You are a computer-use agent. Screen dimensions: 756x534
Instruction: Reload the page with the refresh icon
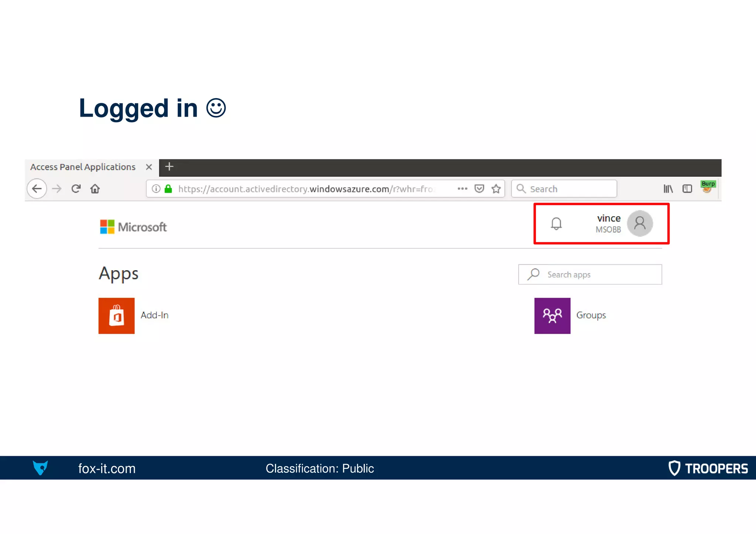pos(76,189)
